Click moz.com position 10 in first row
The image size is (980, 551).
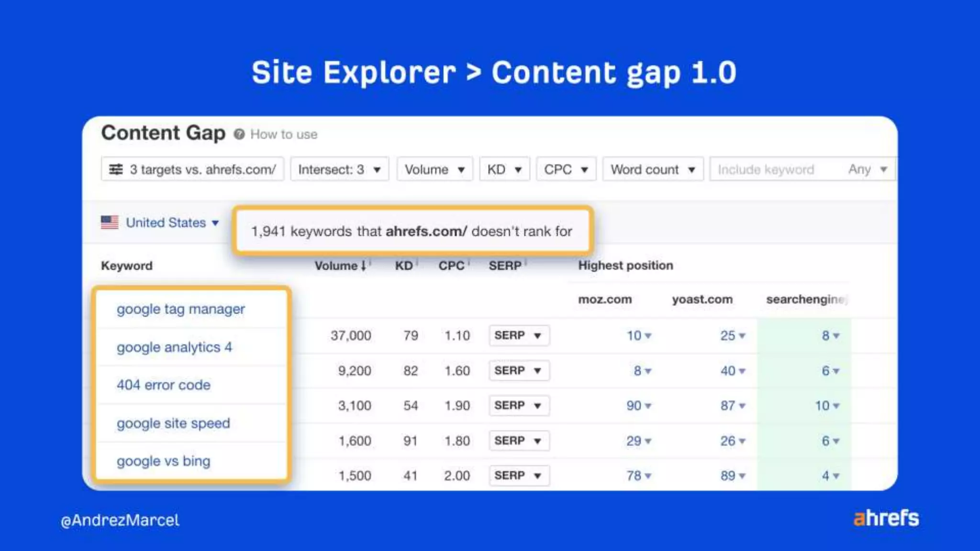639,336
